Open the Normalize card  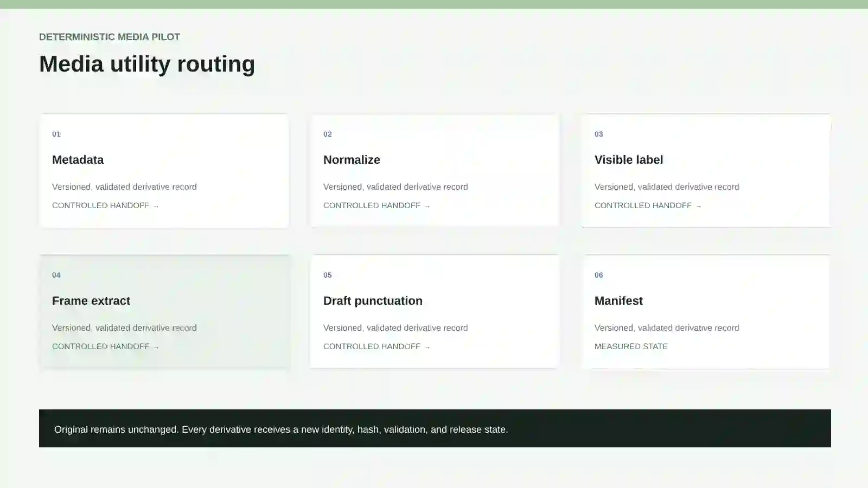point(435,171)
